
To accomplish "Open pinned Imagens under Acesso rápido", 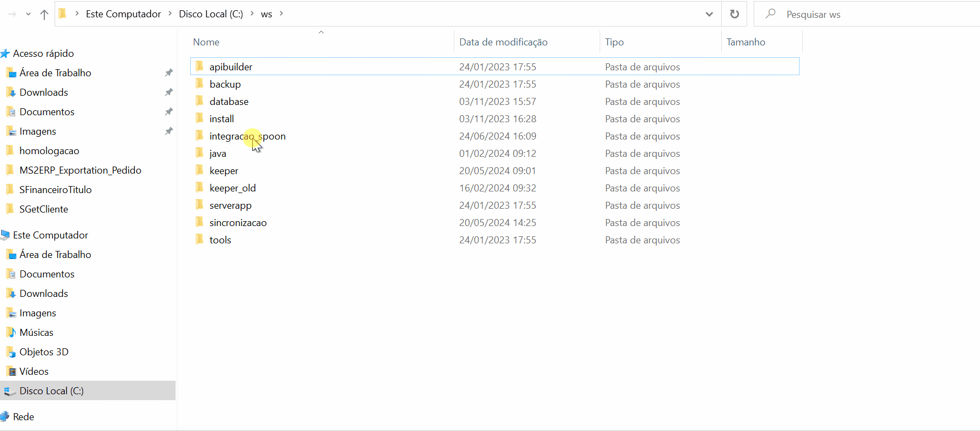I will click(x=38, y=131).
